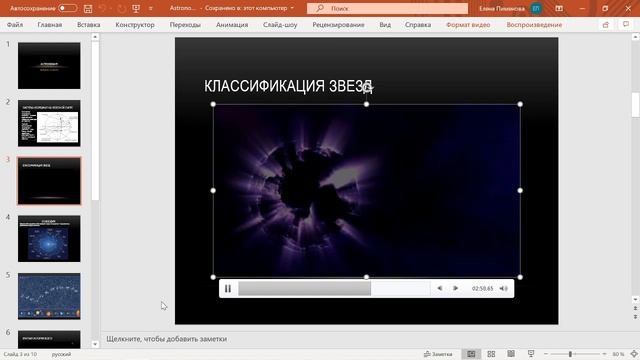Click the notes area placeholder text
The width and height of the screenshot is (640, 360).
coord(167,339)
